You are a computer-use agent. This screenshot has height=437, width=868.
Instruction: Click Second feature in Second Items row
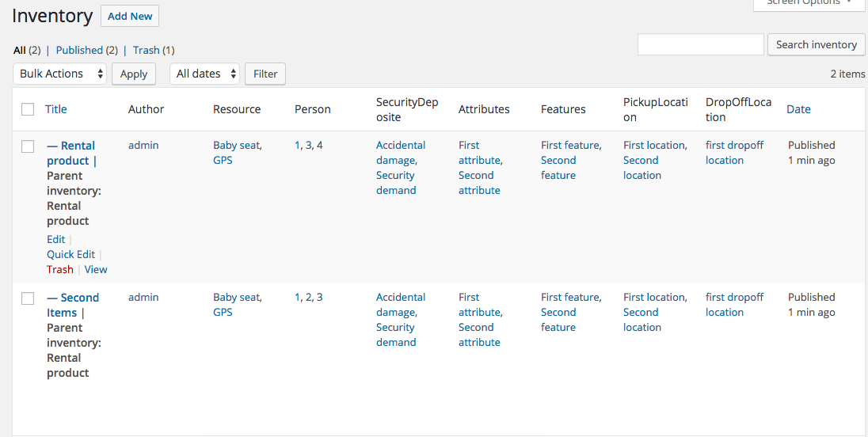point(558,321)
